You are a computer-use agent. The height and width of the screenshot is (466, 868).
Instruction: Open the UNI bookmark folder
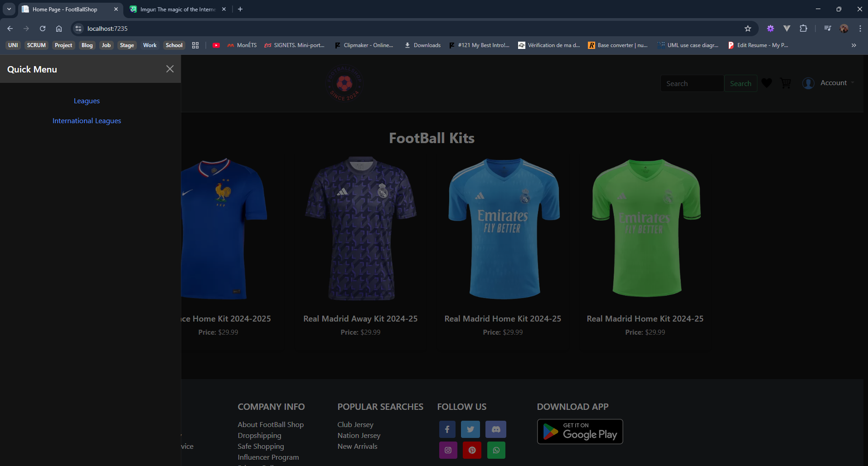coord(13,45)
